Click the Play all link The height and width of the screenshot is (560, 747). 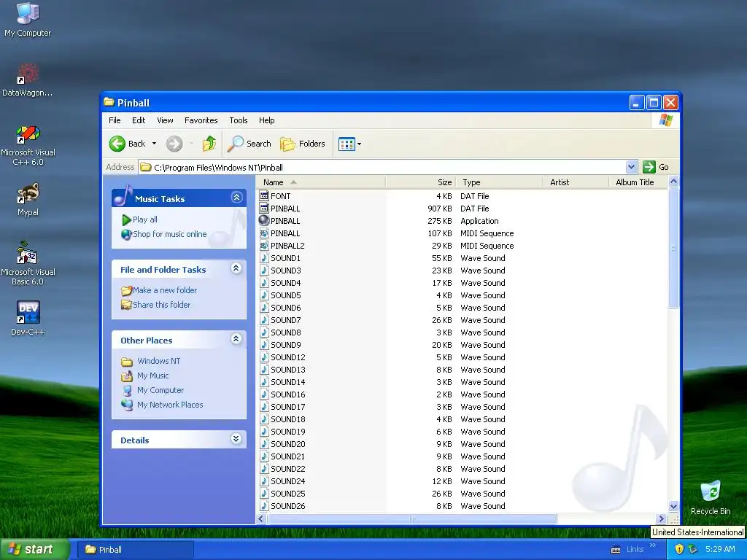click(145, 219)
